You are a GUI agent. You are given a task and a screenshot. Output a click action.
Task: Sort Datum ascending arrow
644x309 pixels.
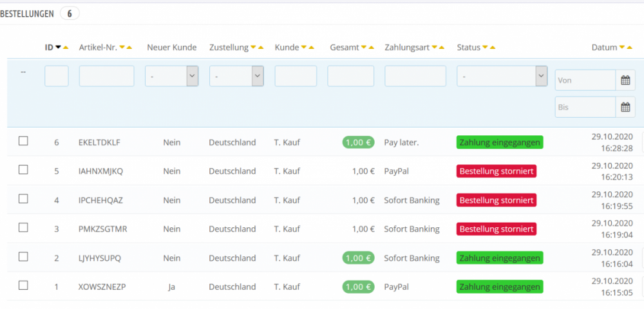pyautogui.click(x=629, y=47)
